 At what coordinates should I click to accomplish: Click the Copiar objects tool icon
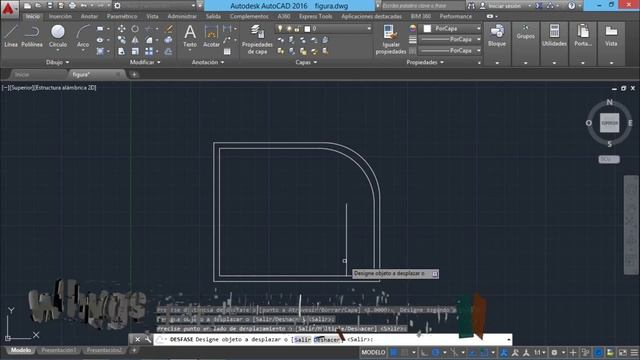coord(122,40)
